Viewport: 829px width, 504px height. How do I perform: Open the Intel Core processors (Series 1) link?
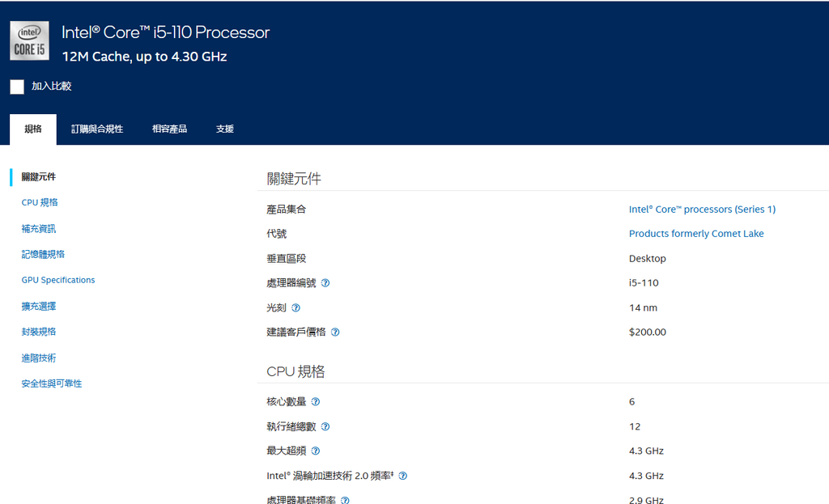pos(701,209)
